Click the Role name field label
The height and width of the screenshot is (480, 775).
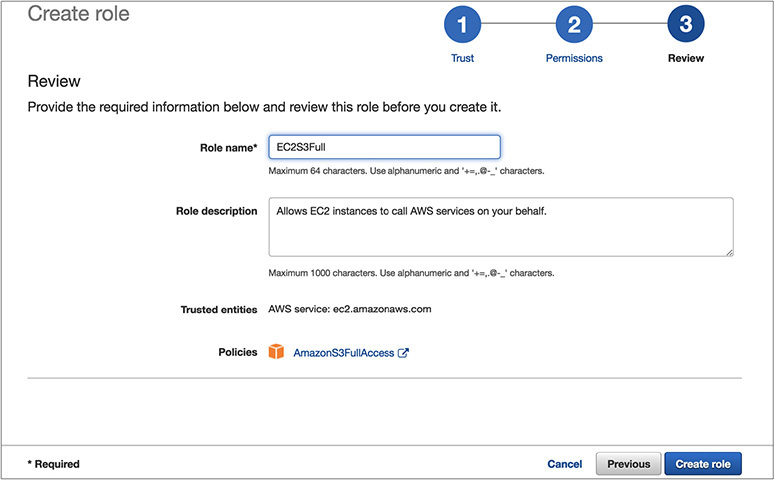(228, 148)
